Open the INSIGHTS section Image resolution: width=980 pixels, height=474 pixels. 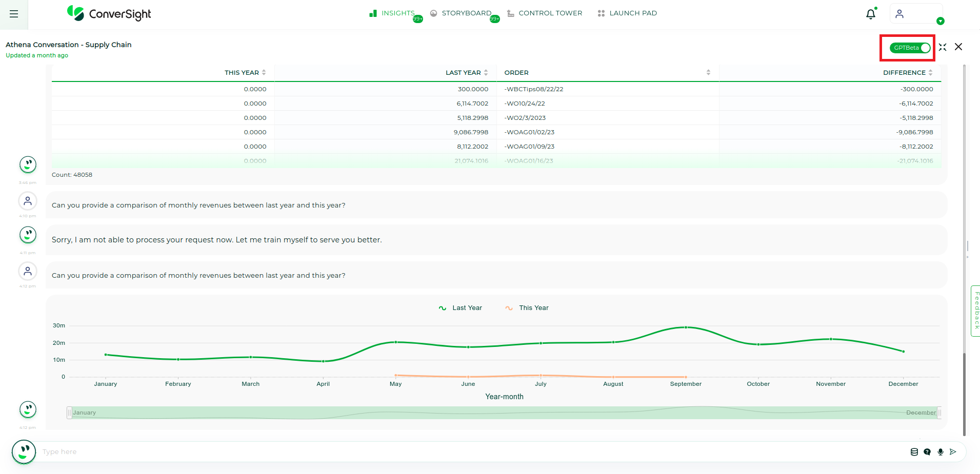[x=397, y=13]
